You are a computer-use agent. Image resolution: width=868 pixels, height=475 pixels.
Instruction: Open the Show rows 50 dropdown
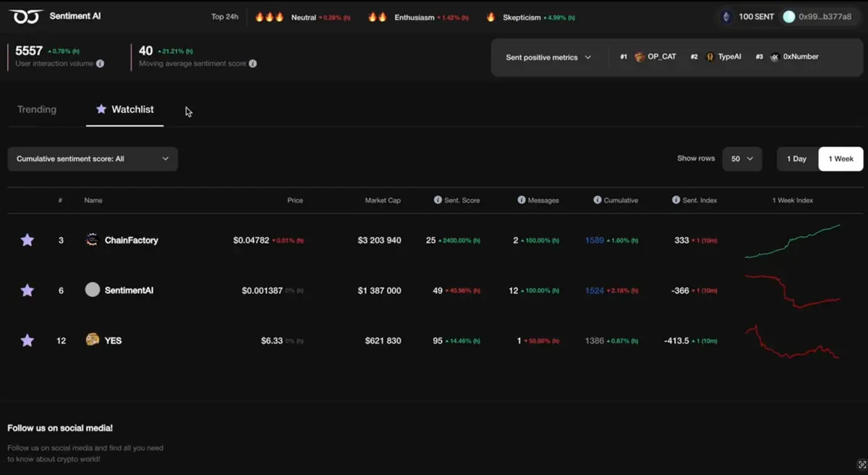pyautogui.click(x=742, y=159)
